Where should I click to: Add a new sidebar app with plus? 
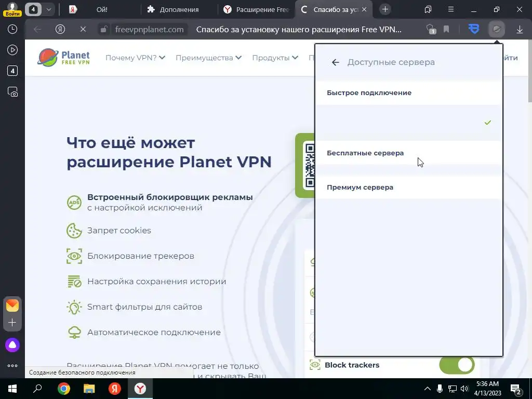pos(12,322)
